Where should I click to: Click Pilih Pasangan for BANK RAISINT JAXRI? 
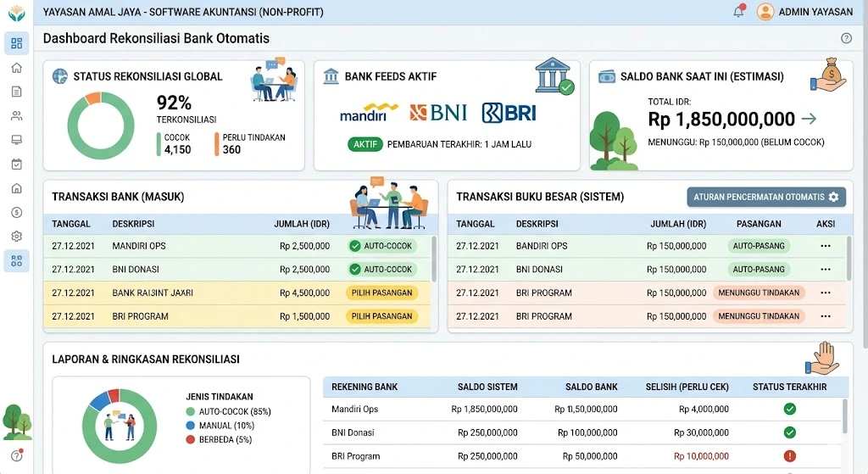(382, 293)
